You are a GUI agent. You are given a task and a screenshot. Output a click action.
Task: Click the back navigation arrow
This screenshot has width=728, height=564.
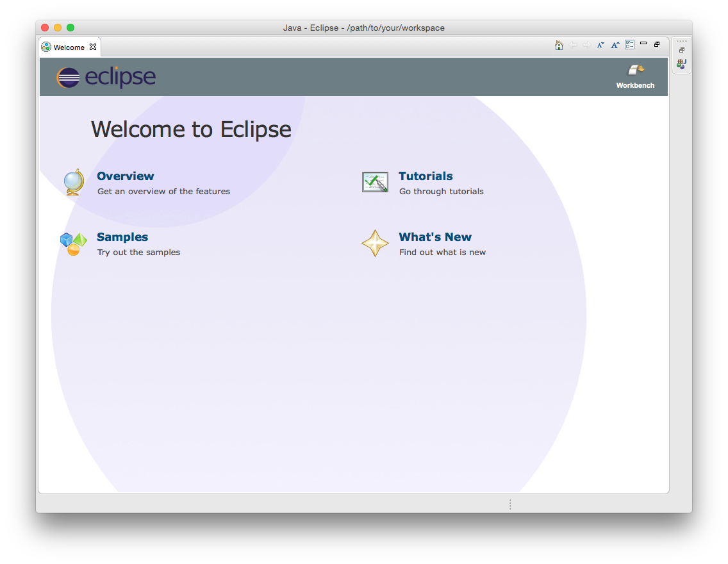573,44
